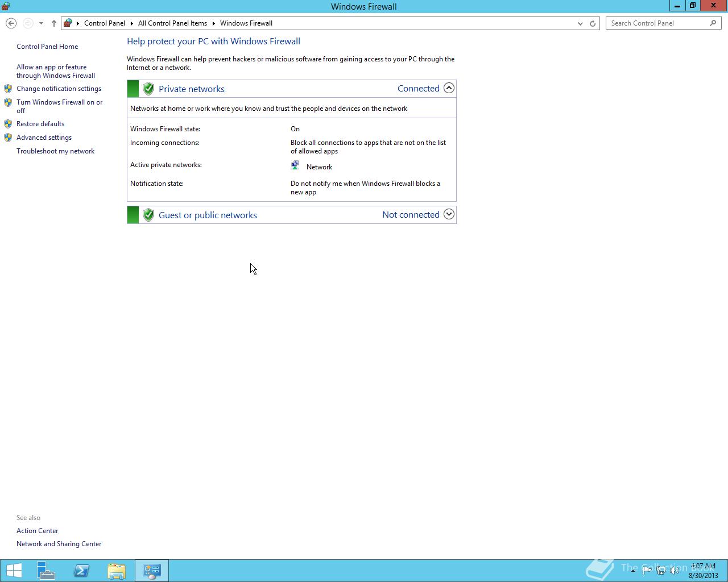Open Control Panel Home

tap(47, 47)
